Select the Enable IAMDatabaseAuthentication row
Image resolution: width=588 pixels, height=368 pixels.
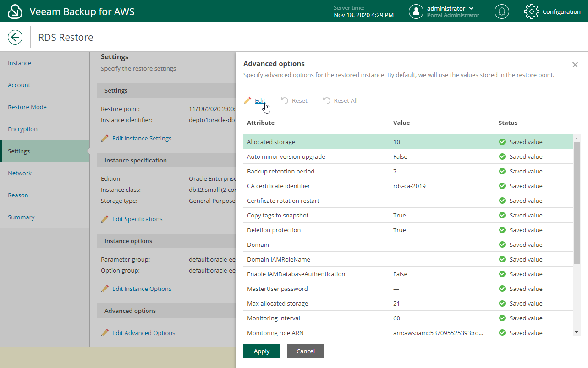click(x=408, y=274)
